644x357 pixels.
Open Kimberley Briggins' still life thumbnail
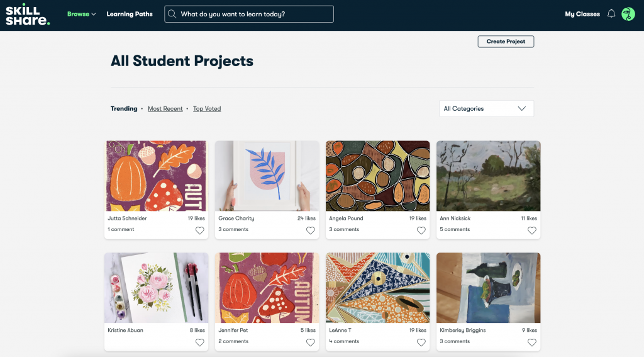click(488, 288)
